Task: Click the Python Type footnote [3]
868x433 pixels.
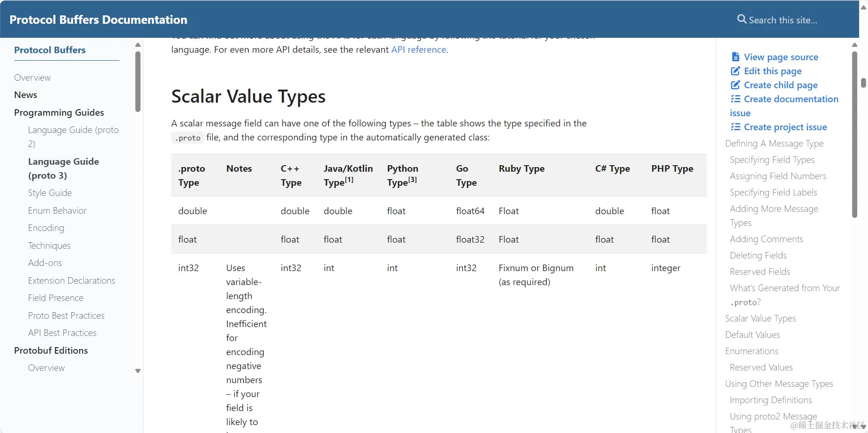Action: 413,180
